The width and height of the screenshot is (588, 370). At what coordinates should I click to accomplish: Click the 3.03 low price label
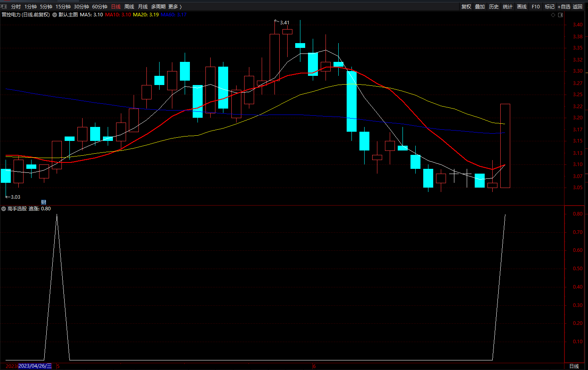[15, 197]
